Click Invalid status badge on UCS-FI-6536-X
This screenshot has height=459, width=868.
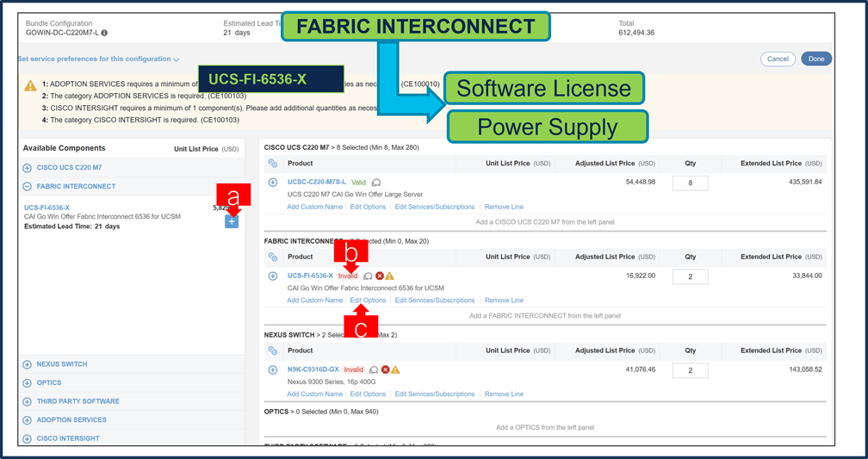click(348, 276)
